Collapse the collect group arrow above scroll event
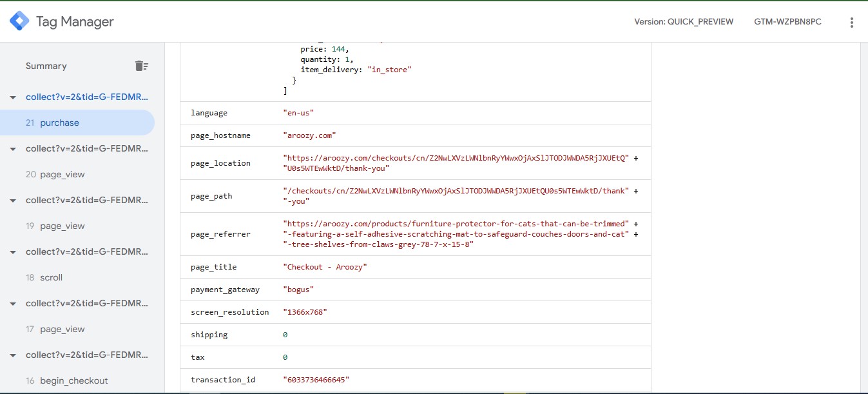This screenshot has height=394, width=868. [12, 252]
